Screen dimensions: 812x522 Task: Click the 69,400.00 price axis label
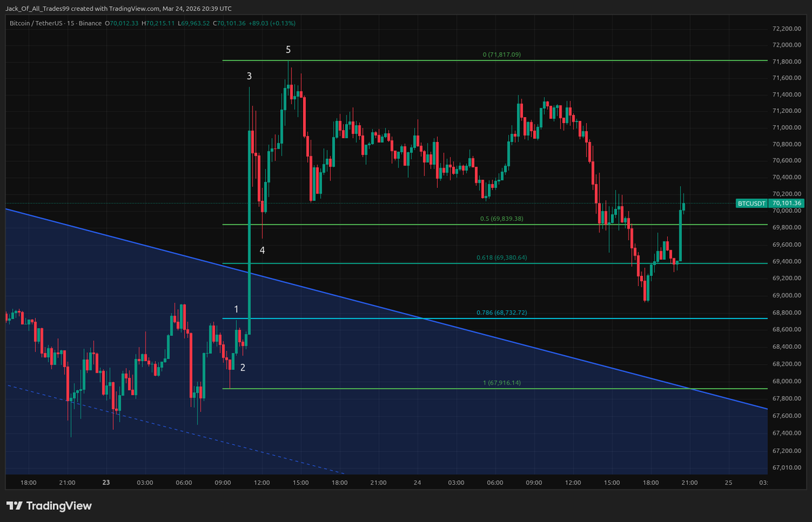tap(786, 262)
